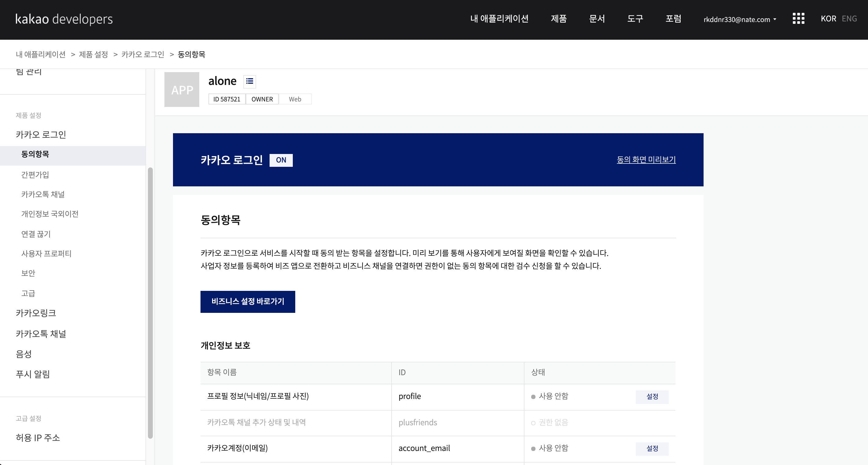Open the 도구 top menu item
The height and width of the screenshot is (465, 868).
(635, 19)
